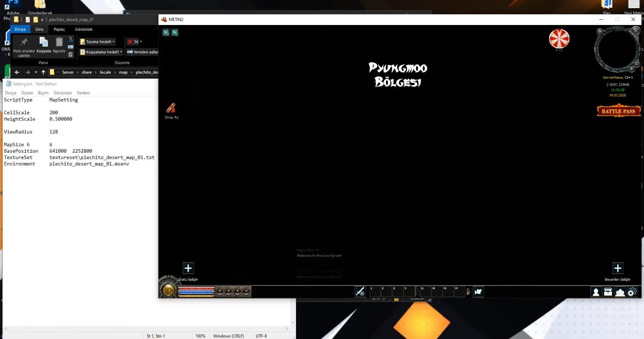Open Görünüm menu in Notepad

[63, 93]
